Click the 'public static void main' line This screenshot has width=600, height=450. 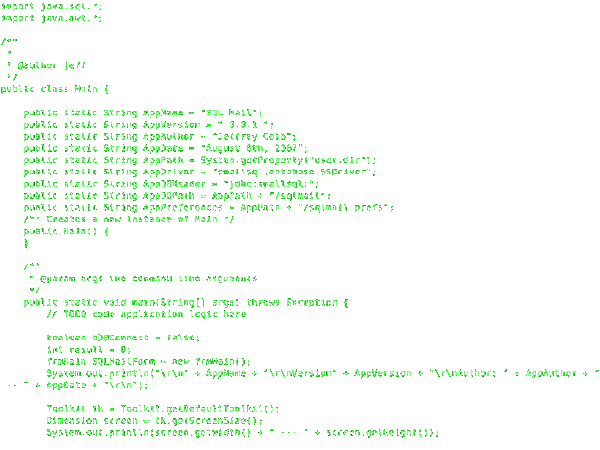186,303
